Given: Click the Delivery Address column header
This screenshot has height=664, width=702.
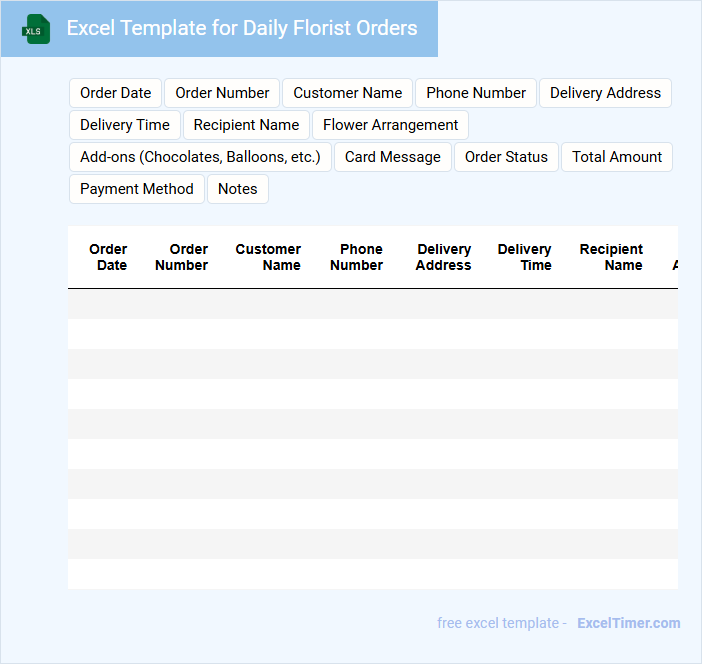Looking at the screenshot, I should click(x=443, y=257).
